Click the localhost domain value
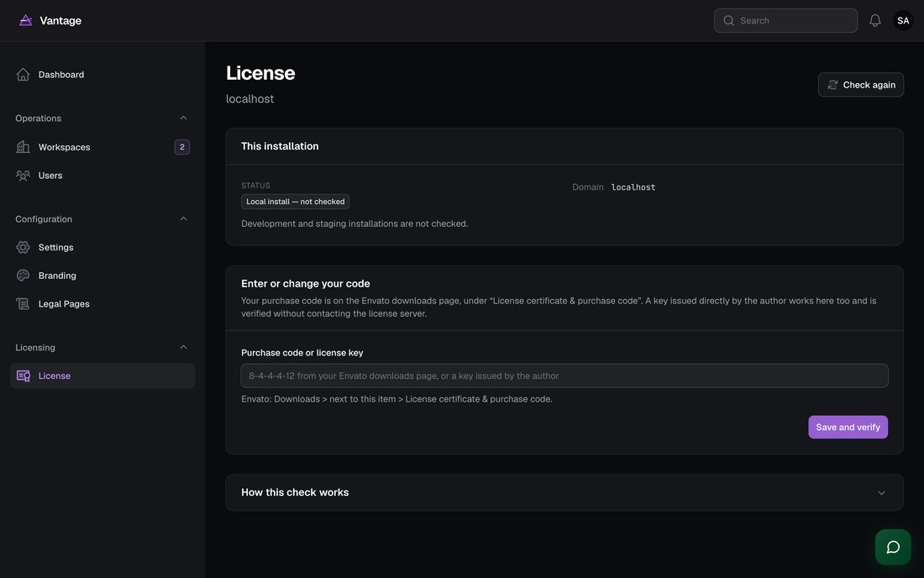Viewport: 924px width, 578px height. coord(633,187)
